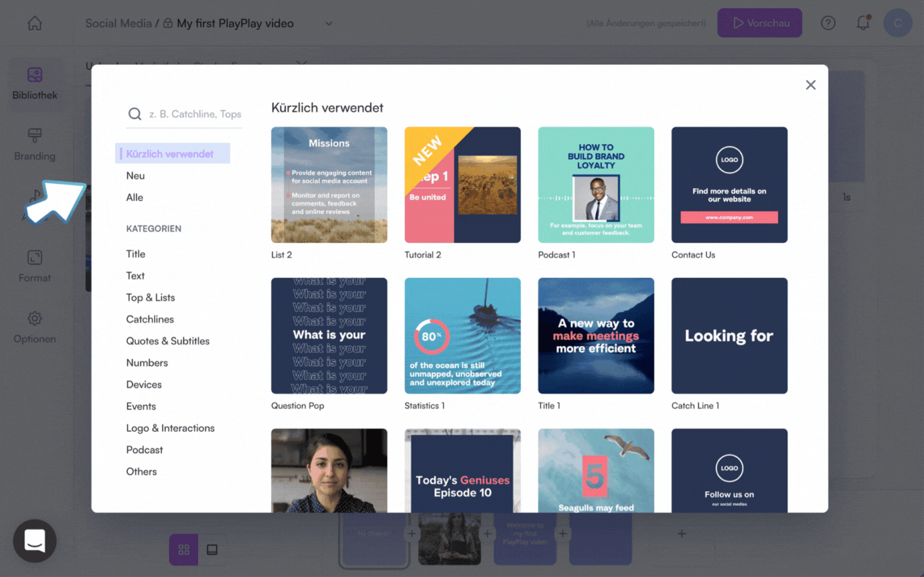Image resolution: width=924 pixels, height=577 pixels.
Task: Open the chat support widget
Action: [34, 541]
